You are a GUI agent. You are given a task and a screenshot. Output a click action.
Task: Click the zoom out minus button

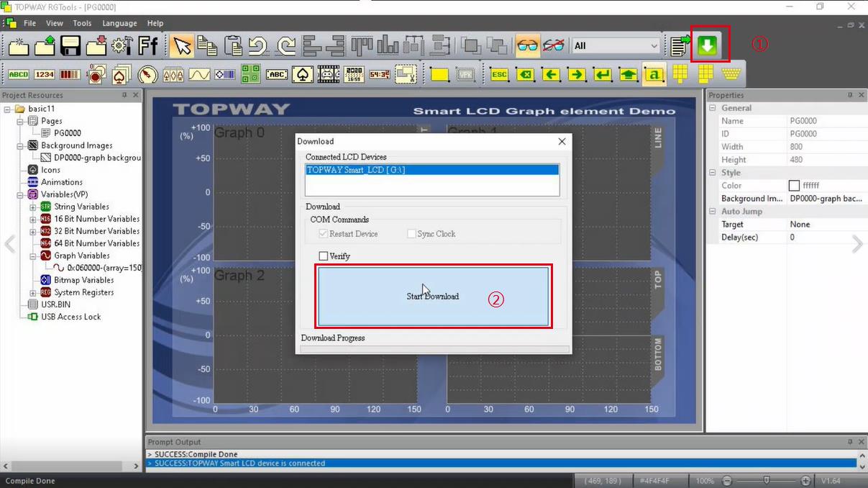pyautogui.click(x=727, y=481)
